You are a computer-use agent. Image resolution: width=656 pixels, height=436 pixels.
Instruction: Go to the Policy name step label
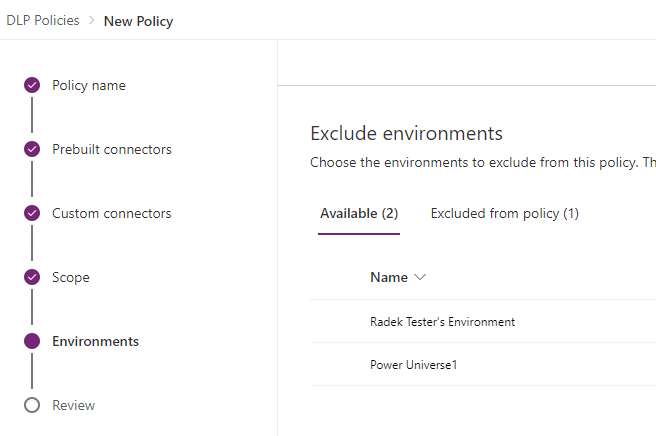click(x=89, y=85)
